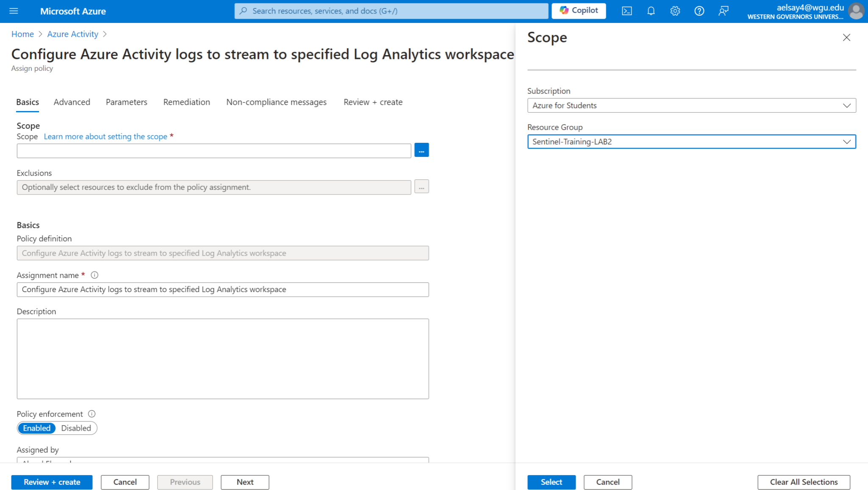
Task: Open the Help pane
Action: 699,11
